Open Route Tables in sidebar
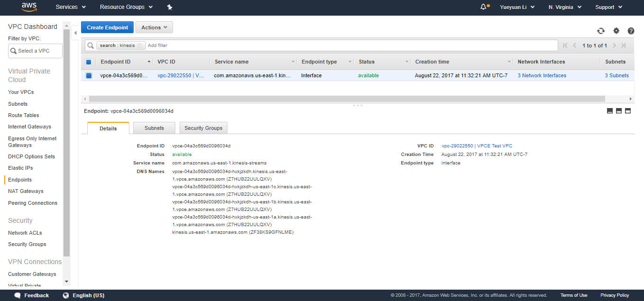 pos(23,115)
